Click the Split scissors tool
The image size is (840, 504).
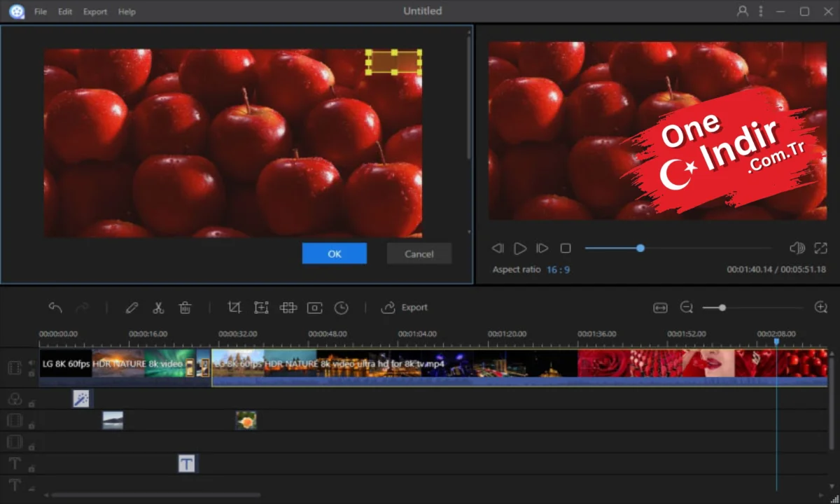click(x=158, y=307)
